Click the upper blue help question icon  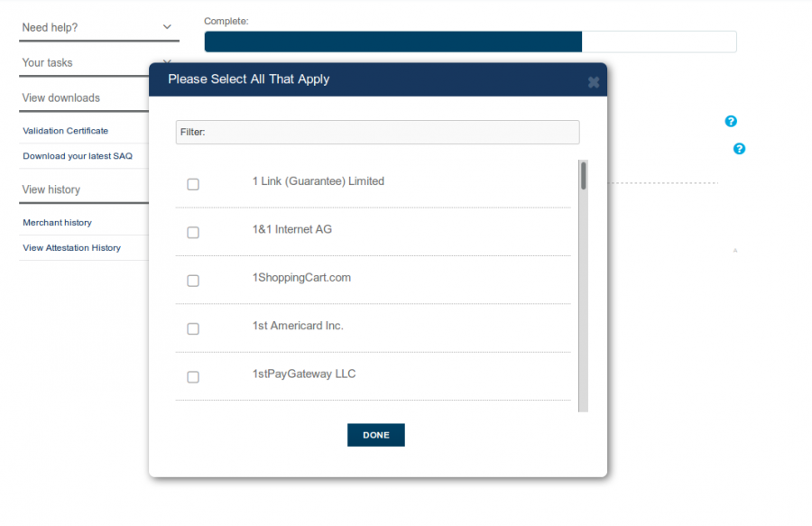731,121
